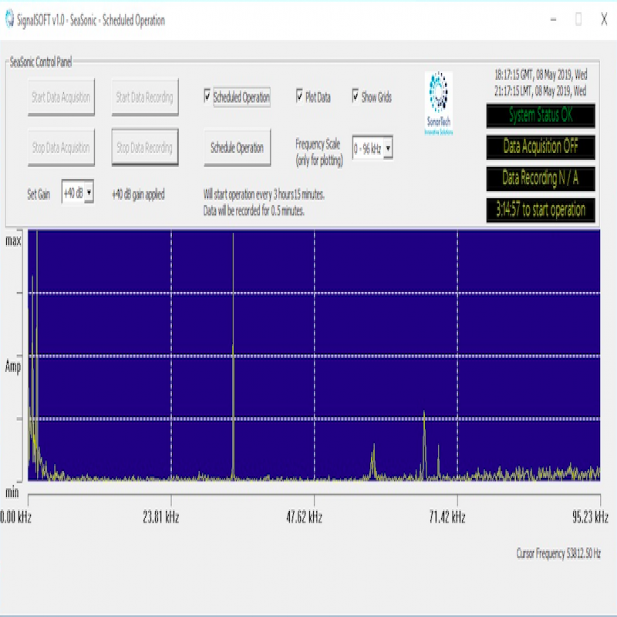
Task: Open the Frequency Scale dropdown
Action: [372, 148]
